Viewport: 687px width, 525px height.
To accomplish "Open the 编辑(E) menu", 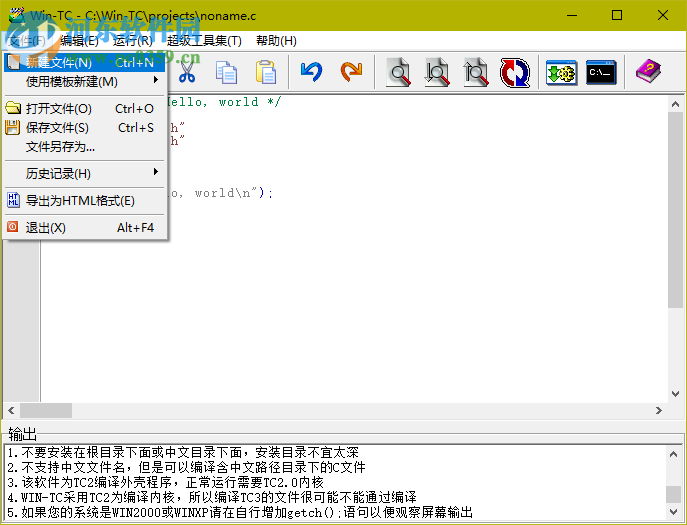I will click(79, 41).
